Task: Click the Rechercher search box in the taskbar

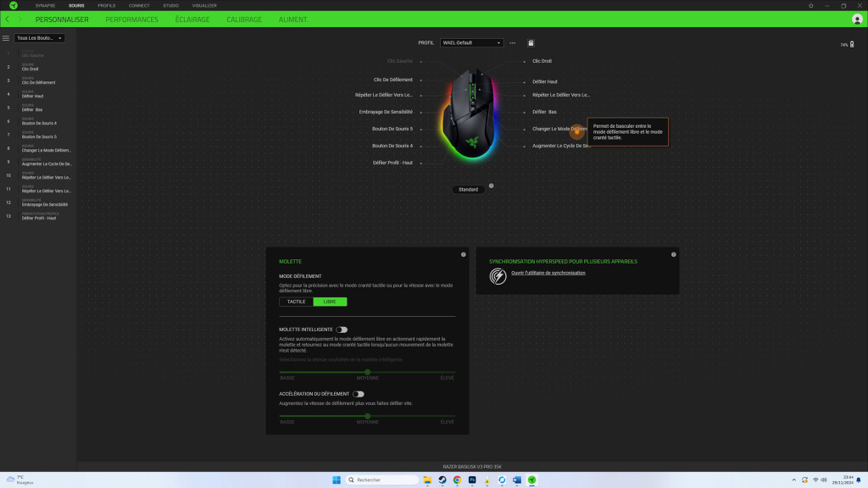Action: click(382, 480)
